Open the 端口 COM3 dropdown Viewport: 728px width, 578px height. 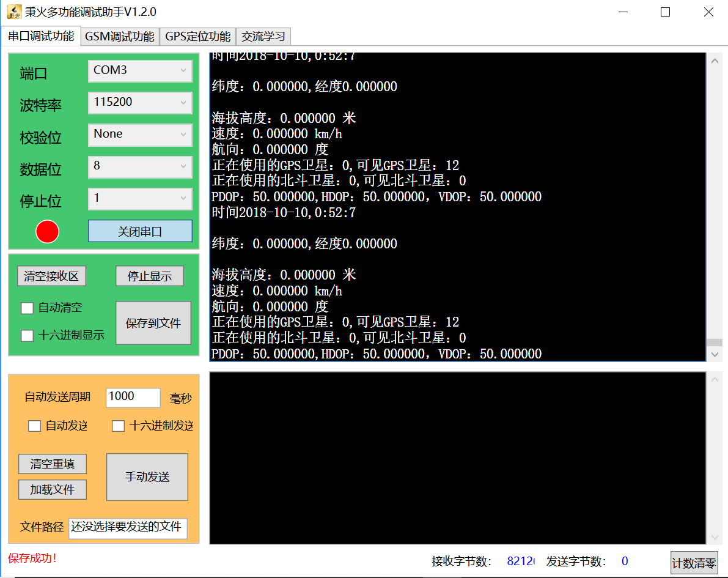140,71
